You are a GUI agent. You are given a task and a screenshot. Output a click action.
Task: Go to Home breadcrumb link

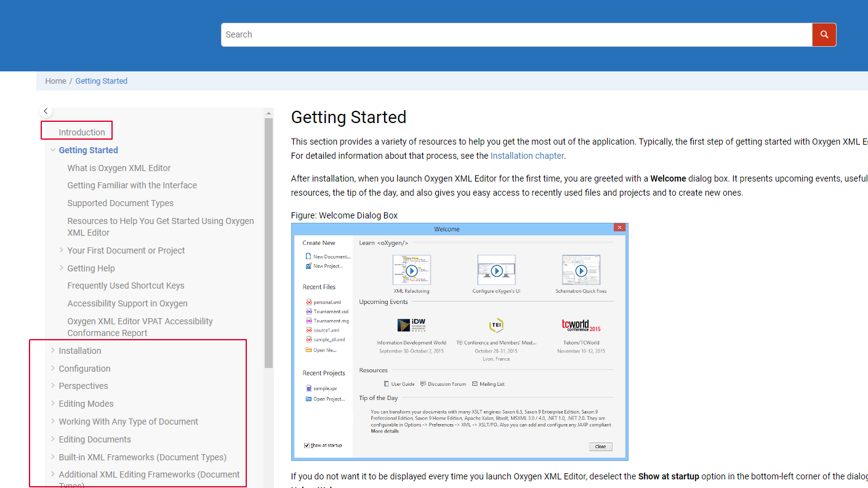(55, 81)
